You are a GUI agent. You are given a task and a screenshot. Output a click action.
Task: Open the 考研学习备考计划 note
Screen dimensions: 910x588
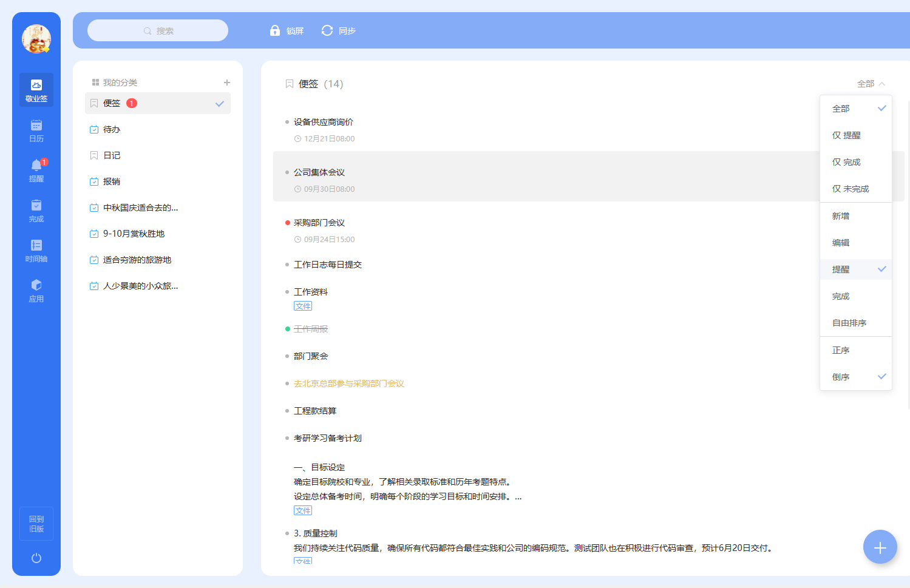pos(328,438)
